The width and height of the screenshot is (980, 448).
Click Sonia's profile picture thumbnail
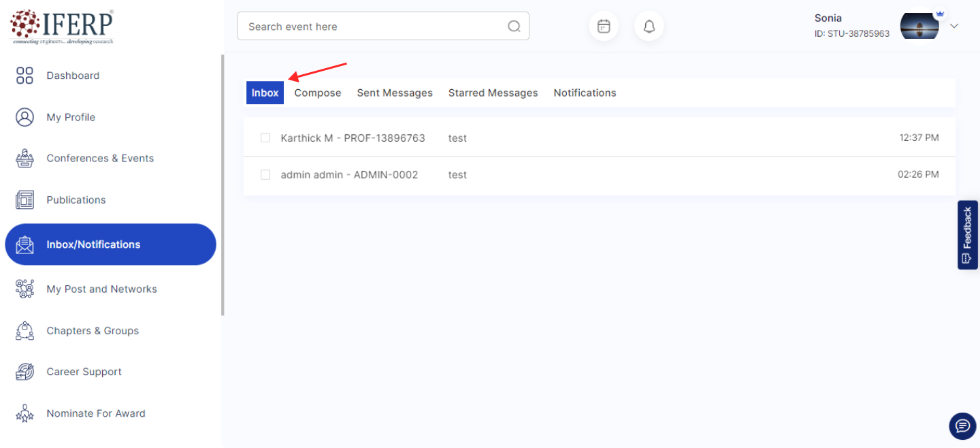coord(919,26)
